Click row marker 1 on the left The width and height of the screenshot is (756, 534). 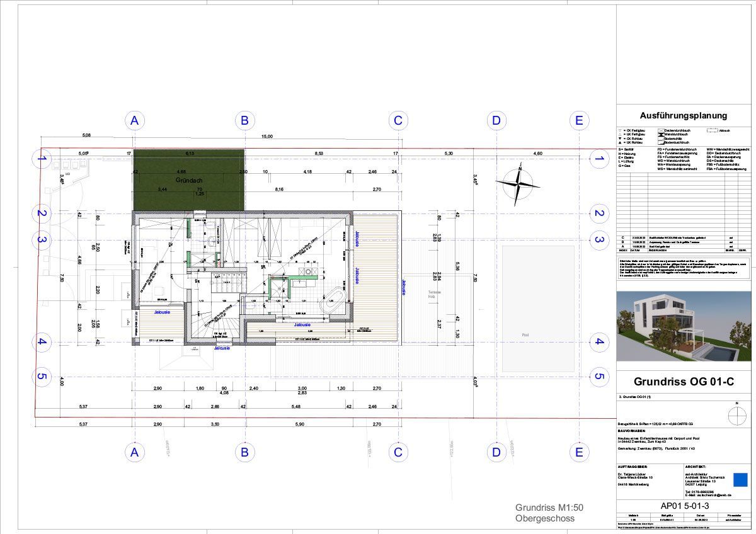(42, 159)
